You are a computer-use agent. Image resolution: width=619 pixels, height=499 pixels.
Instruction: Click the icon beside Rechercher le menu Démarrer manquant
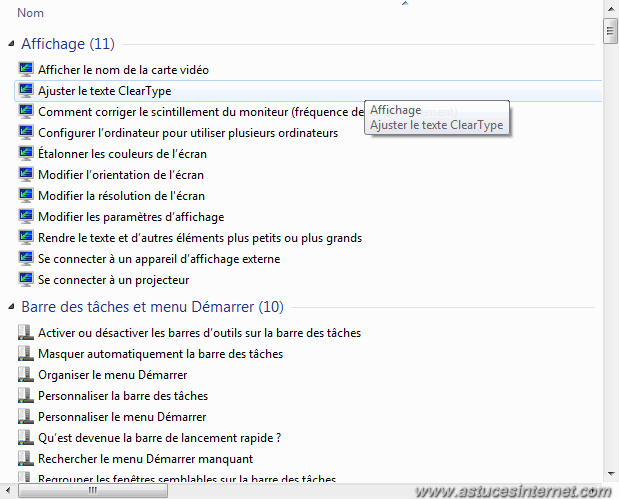(x=26, y=458)
